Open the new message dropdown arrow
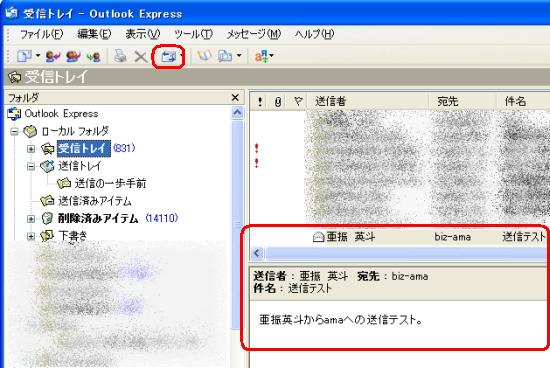 (37, 56)
